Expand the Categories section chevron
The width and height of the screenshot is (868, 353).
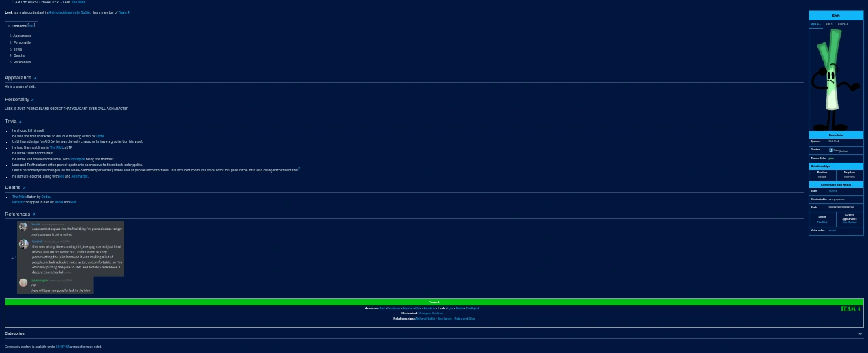coord(860,334)
